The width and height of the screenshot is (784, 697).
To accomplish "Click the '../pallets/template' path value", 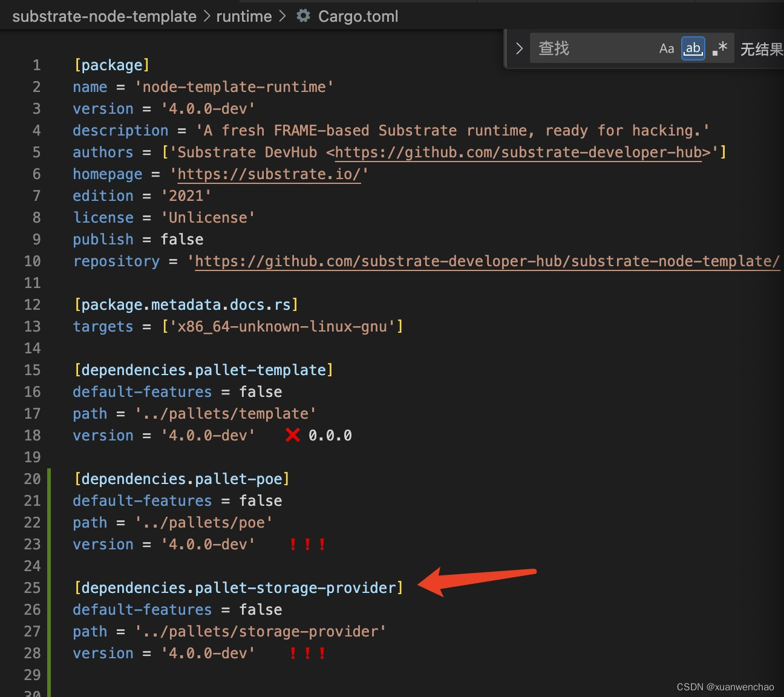I will pyautogui.click(x=226, y=414).
